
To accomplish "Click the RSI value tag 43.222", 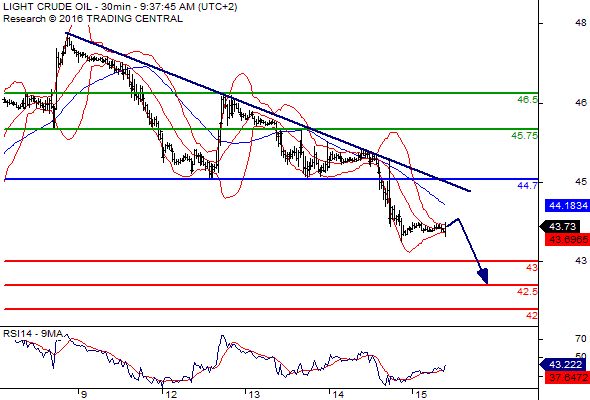I will click(x=564, y=364).
